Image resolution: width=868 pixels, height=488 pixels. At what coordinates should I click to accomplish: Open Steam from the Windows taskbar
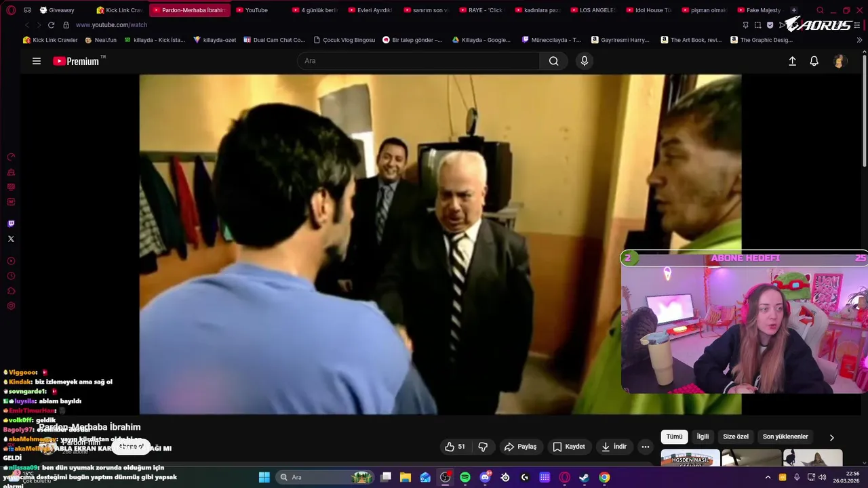584,477
